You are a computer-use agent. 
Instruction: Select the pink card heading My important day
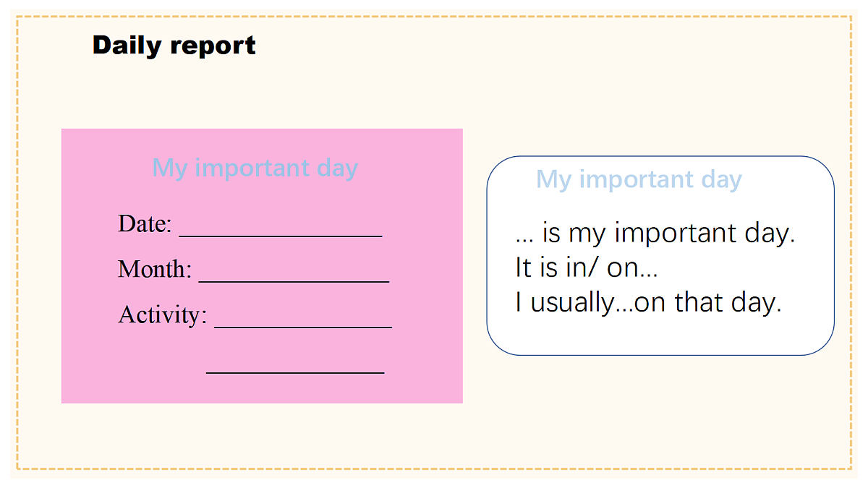[255, 168]
